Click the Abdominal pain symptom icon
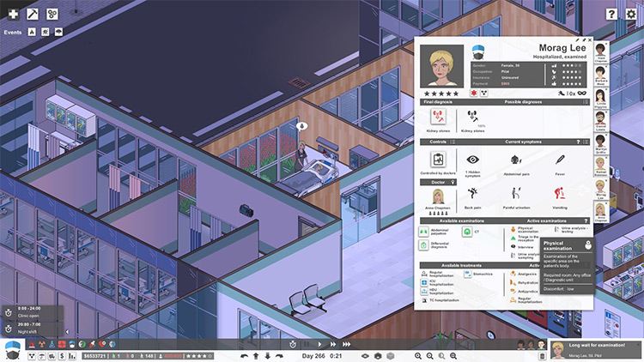Viewport: 644px width, 362px height. (x=516, y=160)
